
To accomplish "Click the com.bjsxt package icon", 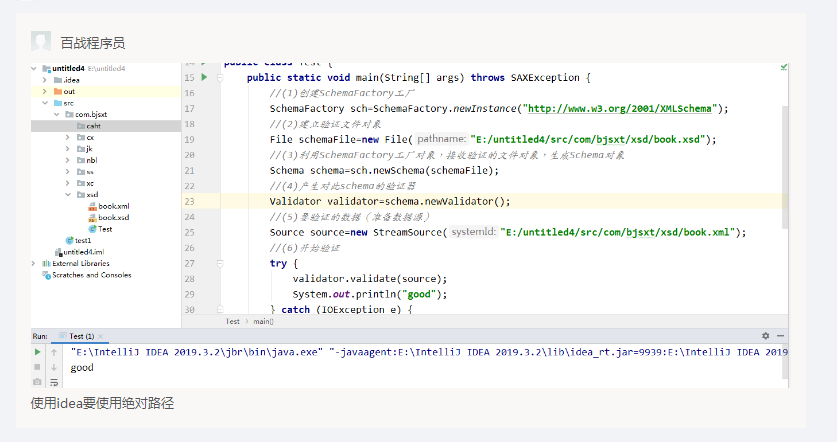I will coord(69,114).
